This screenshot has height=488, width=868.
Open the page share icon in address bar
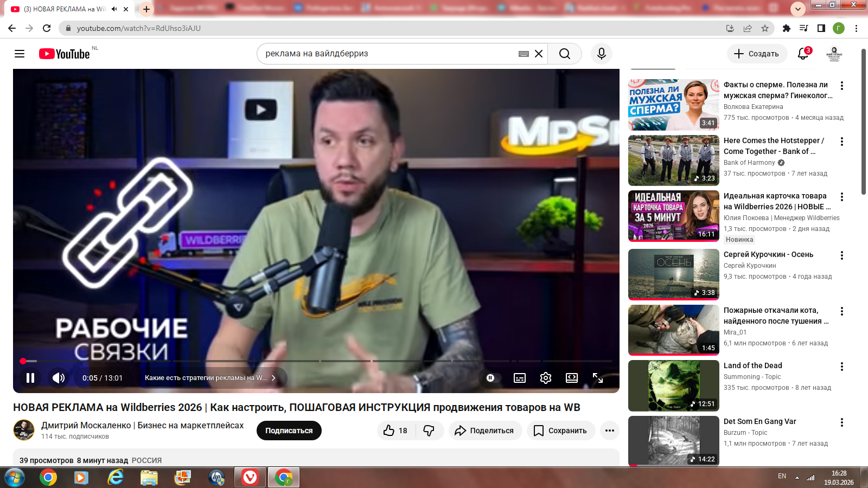coord(748,28)
